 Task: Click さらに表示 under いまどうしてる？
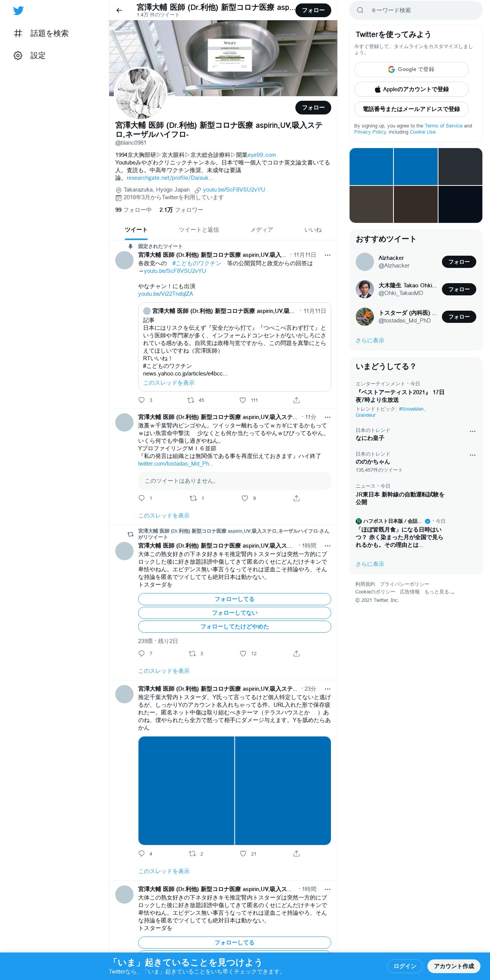pyautogui.click(x=370, y=564)
